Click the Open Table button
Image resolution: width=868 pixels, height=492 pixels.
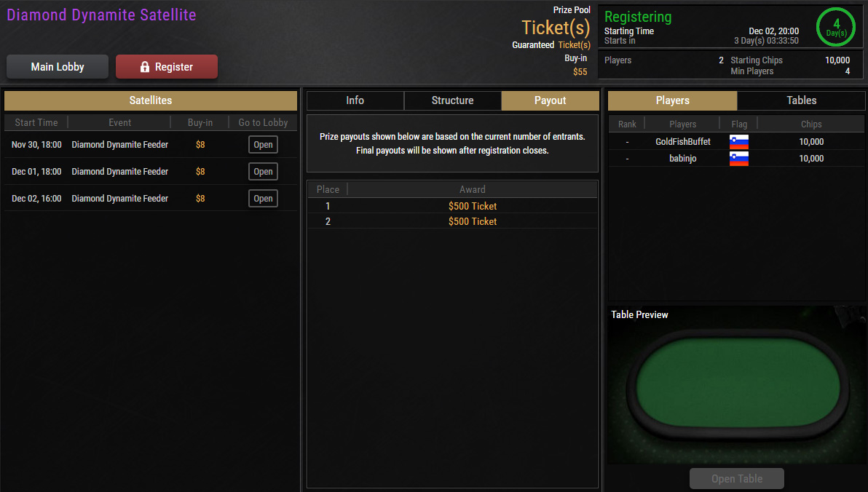(737, 479)
